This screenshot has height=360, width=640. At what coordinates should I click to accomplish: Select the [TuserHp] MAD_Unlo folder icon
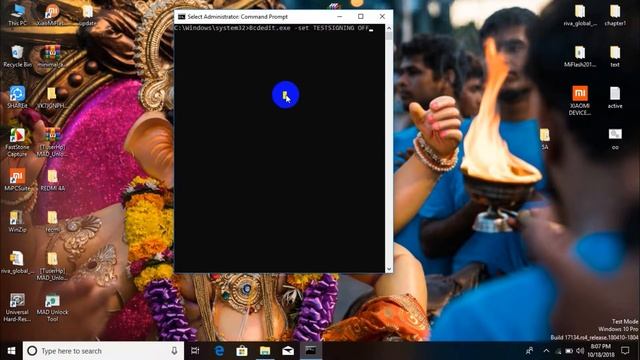coord(52,266)
